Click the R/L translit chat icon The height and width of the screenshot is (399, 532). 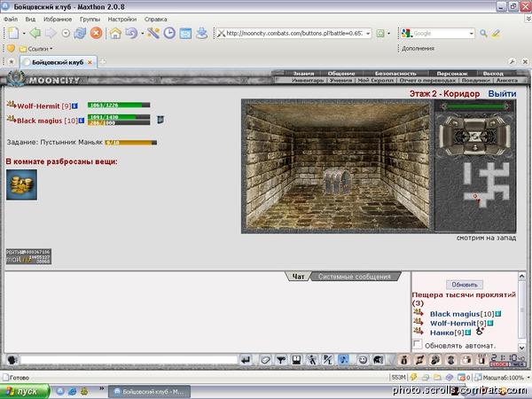point(327,360)
